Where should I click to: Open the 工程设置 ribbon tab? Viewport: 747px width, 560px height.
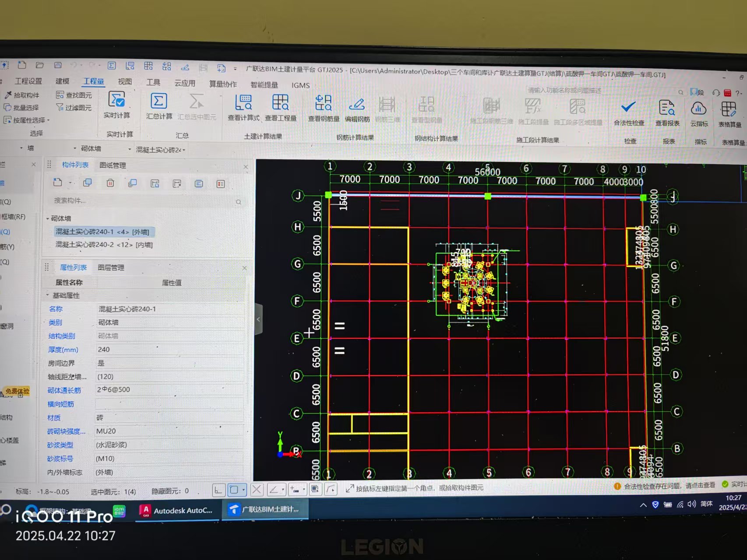(x=28, y=81)
